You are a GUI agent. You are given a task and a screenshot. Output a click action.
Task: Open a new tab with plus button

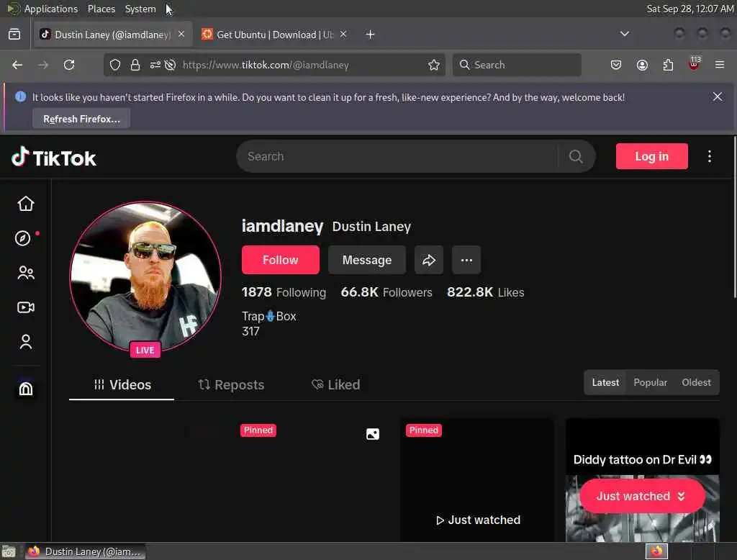pos(371,35)
